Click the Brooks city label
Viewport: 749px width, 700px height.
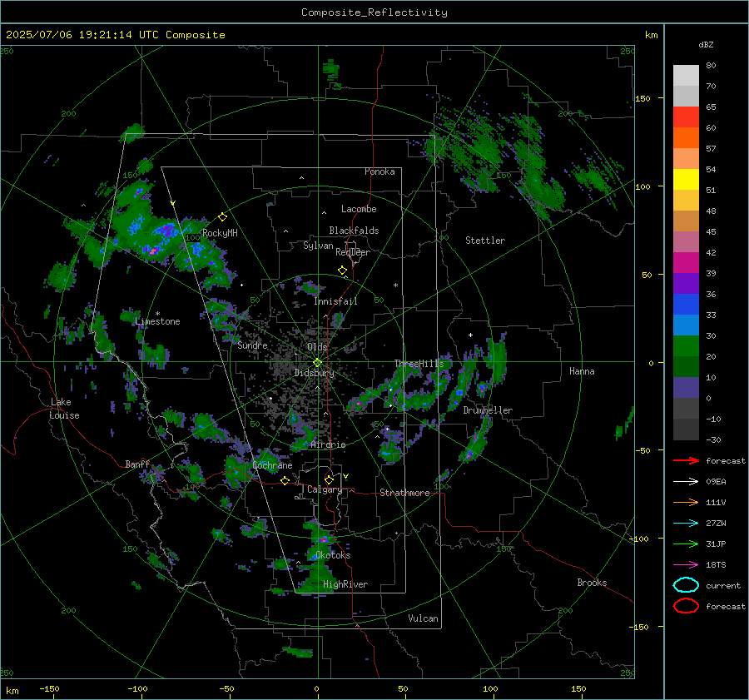point(592,583)
